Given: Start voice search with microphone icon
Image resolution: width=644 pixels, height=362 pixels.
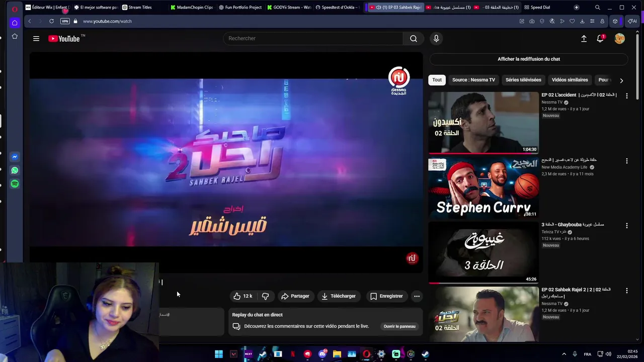Looking at the screenshot, I should 436,39.
